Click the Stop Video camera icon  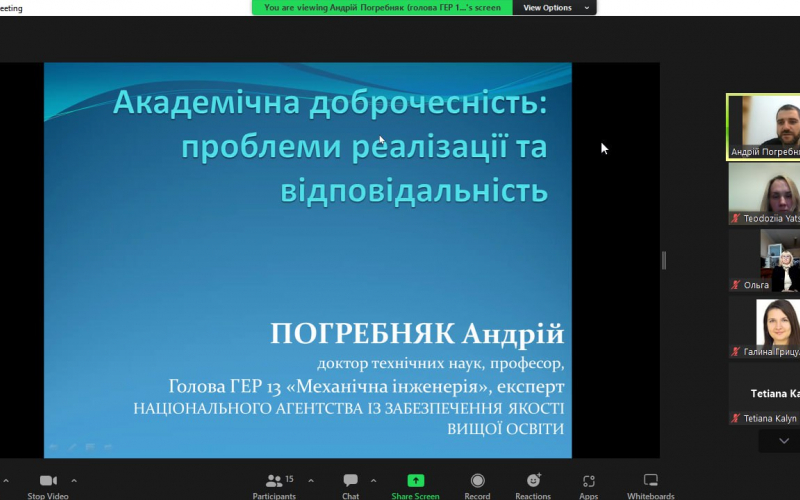pyautogui.click(x=48, y=481)
